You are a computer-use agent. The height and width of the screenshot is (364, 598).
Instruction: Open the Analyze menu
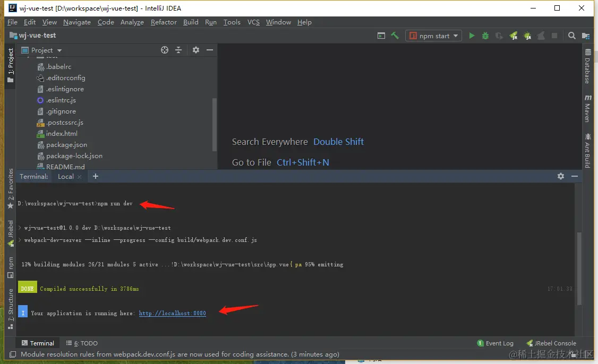132,22
